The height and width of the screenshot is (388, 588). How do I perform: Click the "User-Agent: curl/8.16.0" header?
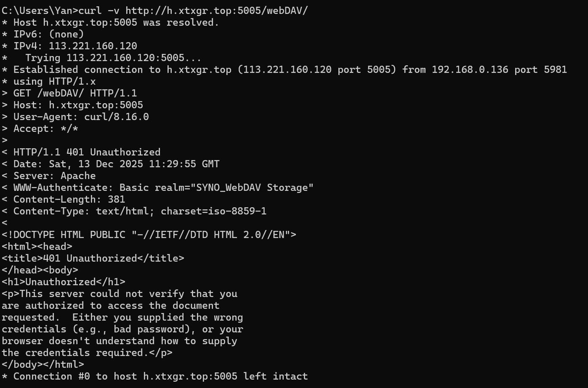click(81, 117)
